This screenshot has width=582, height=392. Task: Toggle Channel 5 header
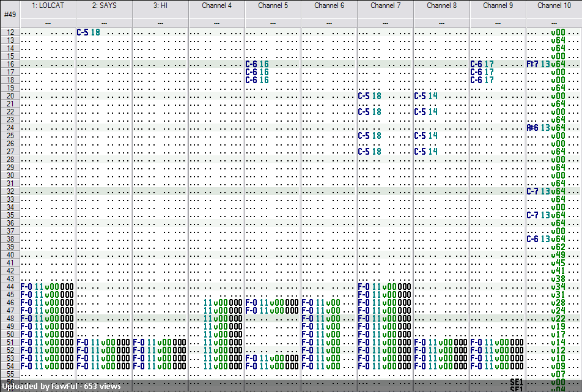(273, 10)
